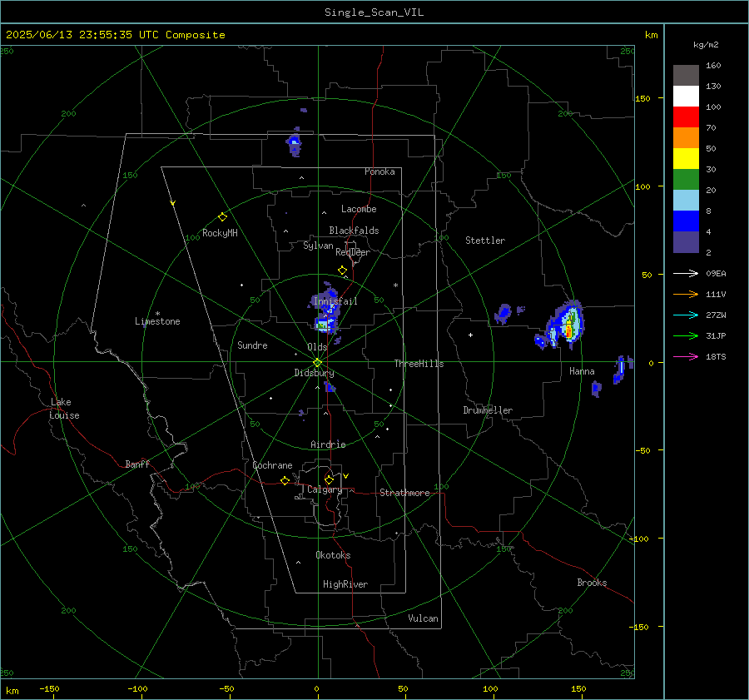
Task: Click the storm cell over Innisfail
Action: click(x=325, y=309)
